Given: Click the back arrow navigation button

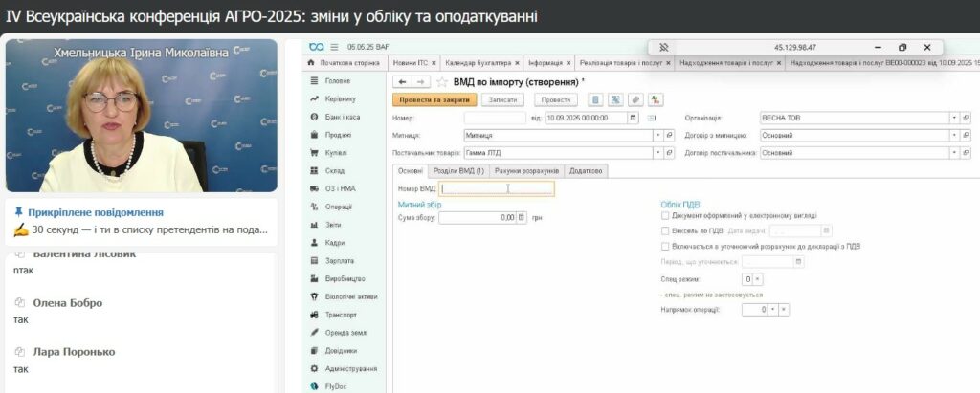Looking at the screenshot, I should click(x=403, y=82).
